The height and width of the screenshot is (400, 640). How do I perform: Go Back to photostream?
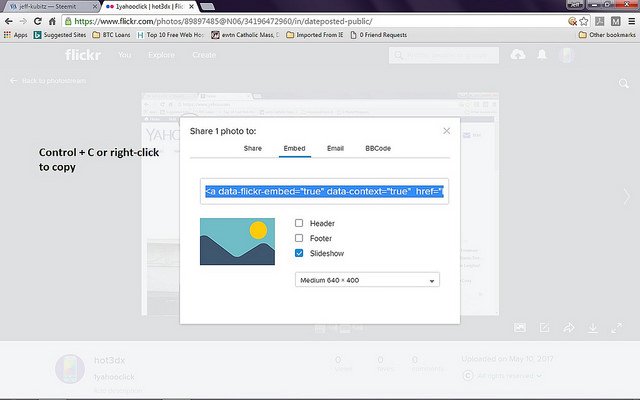pyautogui.click(x=48, y=81)
